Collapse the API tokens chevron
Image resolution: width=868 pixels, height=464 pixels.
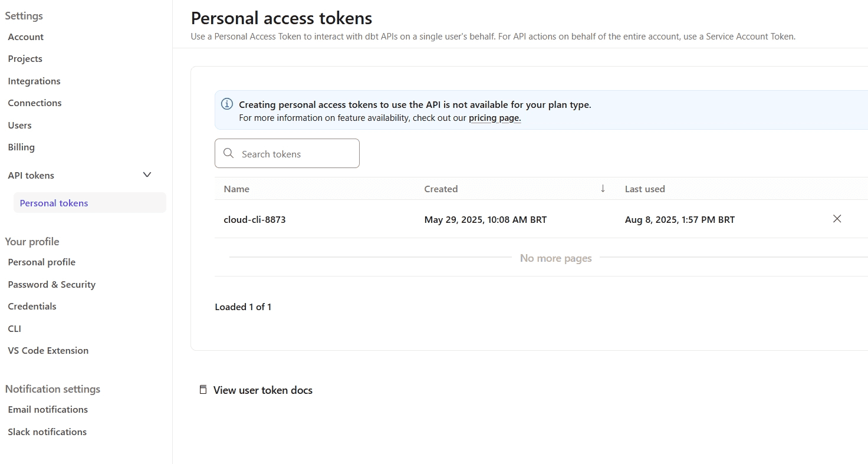tap(147, 175)
